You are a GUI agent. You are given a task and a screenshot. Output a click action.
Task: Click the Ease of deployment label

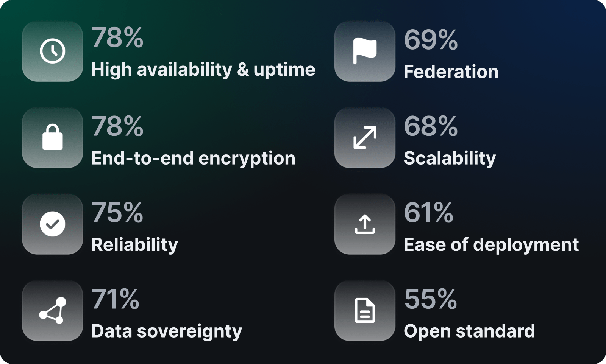[x=491, y=245]
